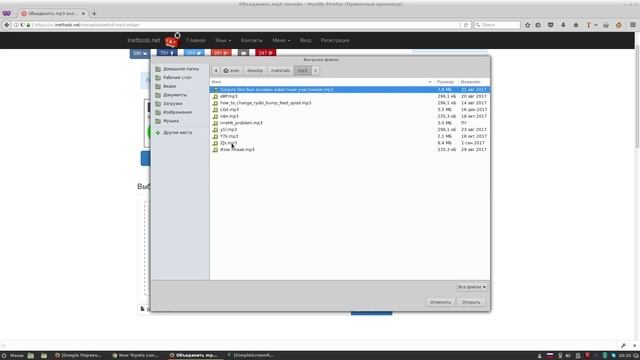This screenshot has width=640, height=360.
Task: Click the taskbar volume icon
Action: 568,356
